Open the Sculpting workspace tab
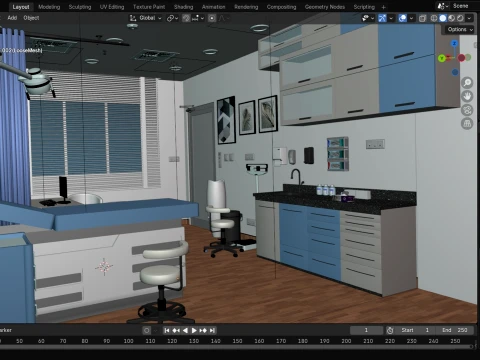Screen dimensions: 480x360 coord(80,7)
